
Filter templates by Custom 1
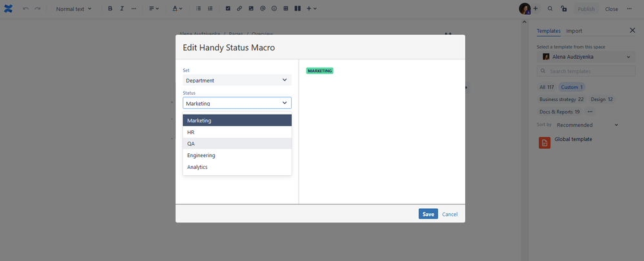572,87
